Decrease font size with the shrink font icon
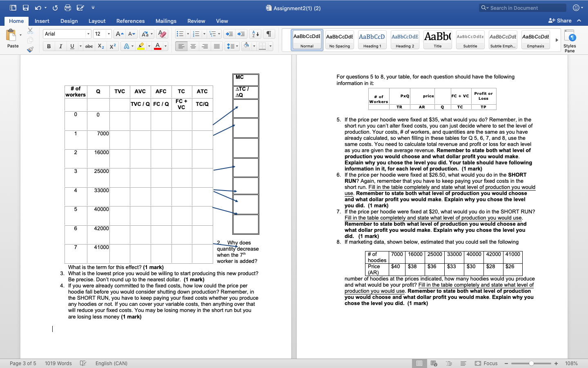This screenshot has width=588, height=368. (x=131, y=34)
